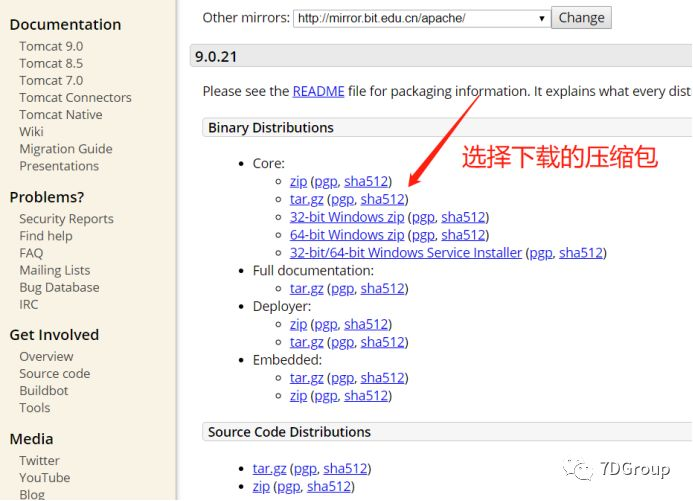Click Find help in sidebar
Image resolution: width=693 pixels, height=501 pixels.
point(46,236)
